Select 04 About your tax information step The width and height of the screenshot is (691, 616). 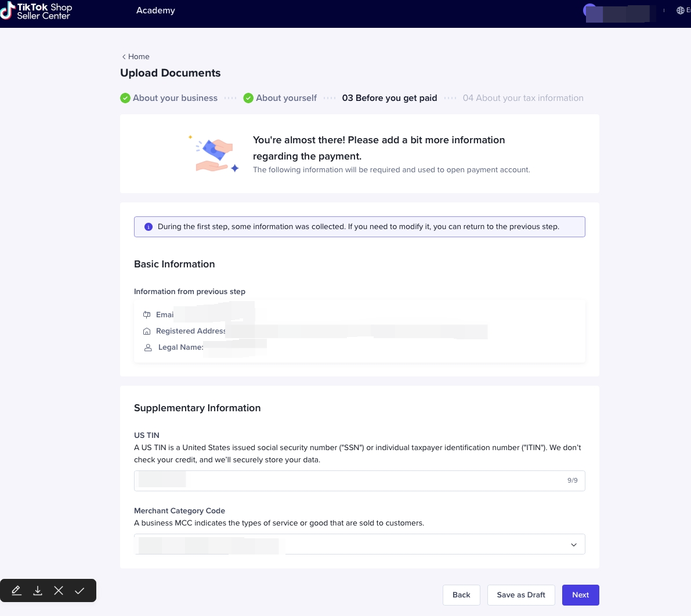[523, 98]
